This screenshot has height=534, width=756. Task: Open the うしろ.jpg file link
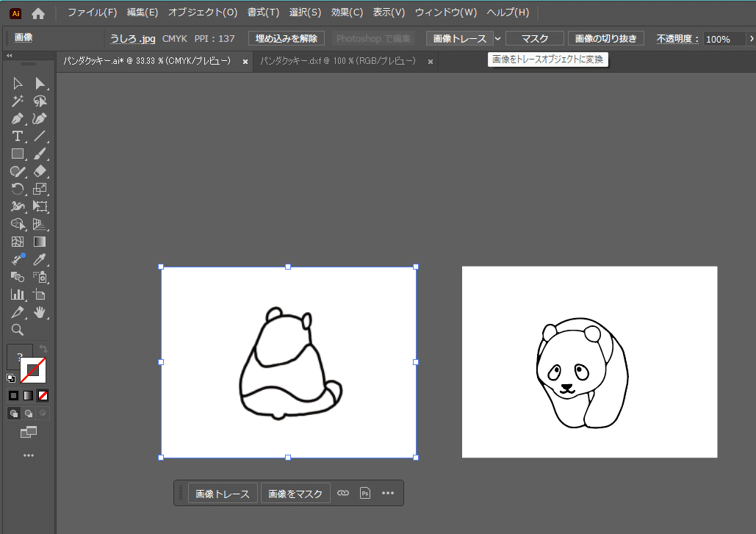(x=132, y=38)
